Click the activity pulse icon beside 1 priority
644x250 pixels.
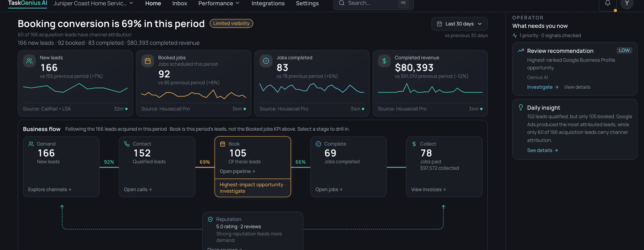pyautogui.click(x=515, y=35)
